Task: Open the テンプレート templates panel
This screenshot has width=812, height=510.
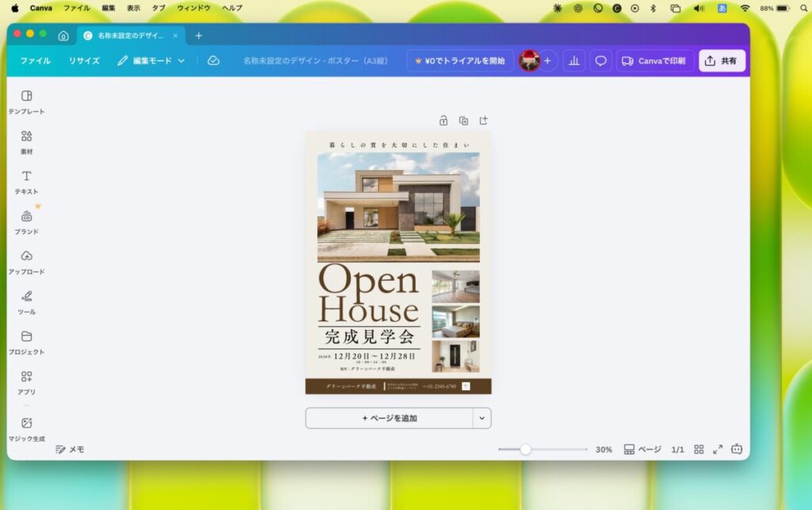Action: (26, 102)
